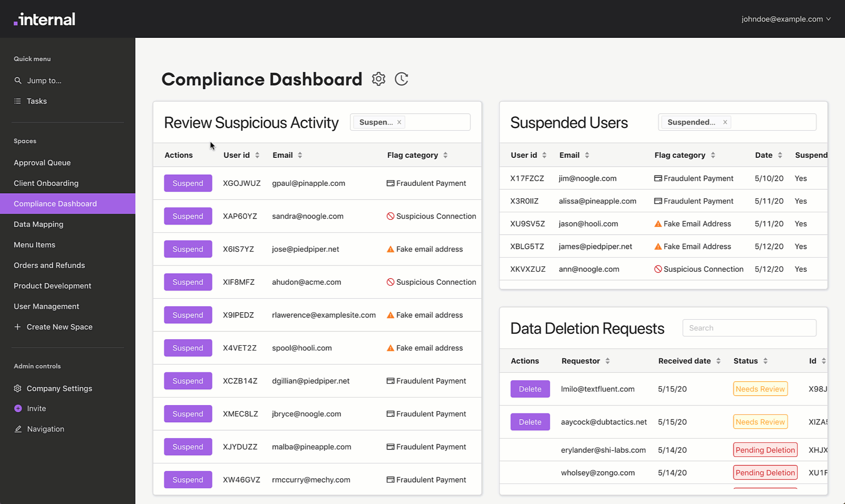
Task: Click the Company Settings gear icon
Action: pos(17,388)
